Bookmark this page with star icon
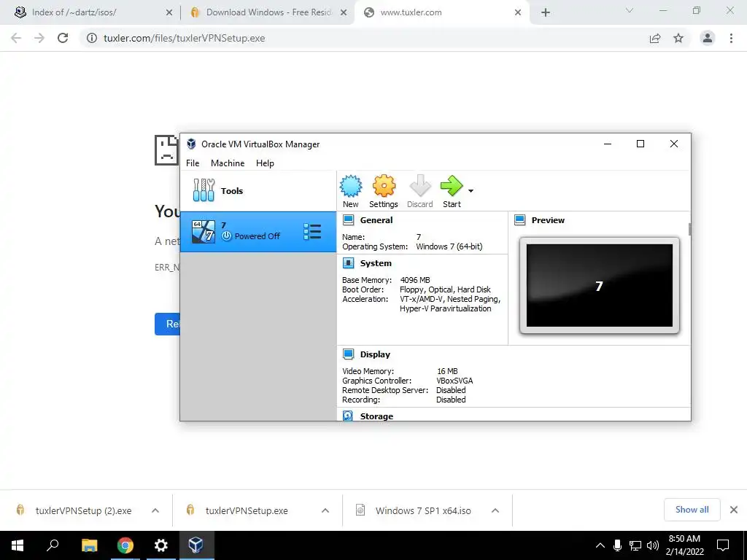Screen dimensions: 747x560 [x=678, y=38]
